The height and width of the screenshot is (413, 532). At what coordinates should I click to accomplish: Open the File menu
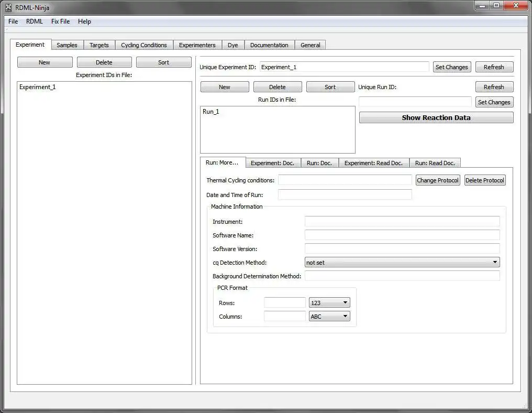[13, 21]
